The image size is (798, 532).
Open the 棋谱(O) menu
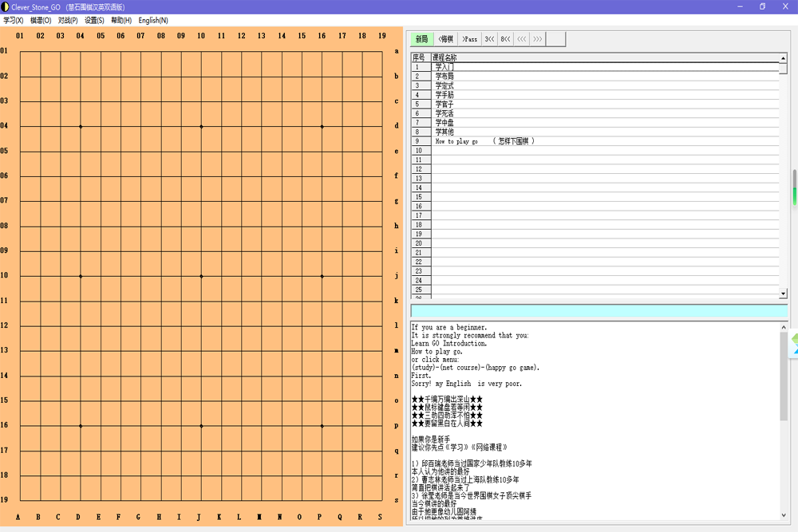pos(39,20)
